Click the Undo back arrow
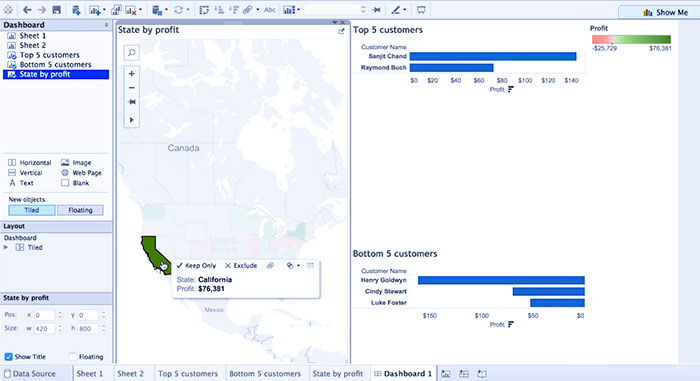 (27, 9)
